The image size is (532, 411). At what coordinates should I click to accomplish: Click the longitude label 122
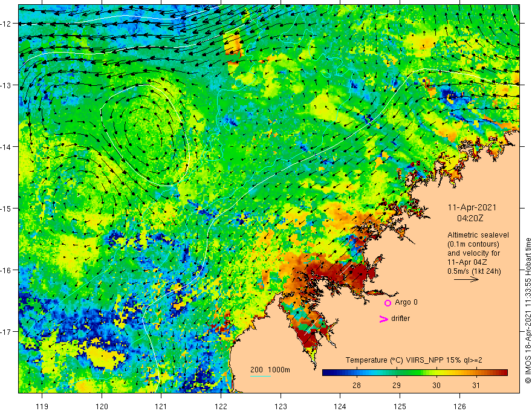tap(221, 406)
